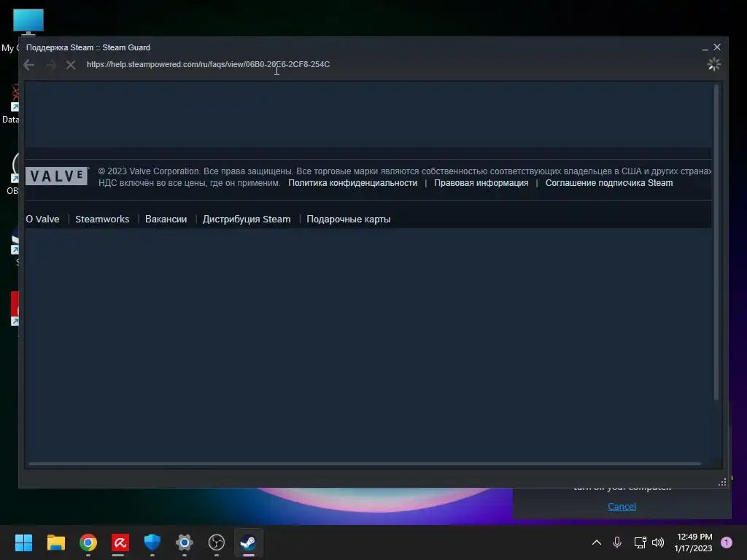Open OBS Studio from taskbar
Viewport: 747px width, 560px height.
(216, 542)
